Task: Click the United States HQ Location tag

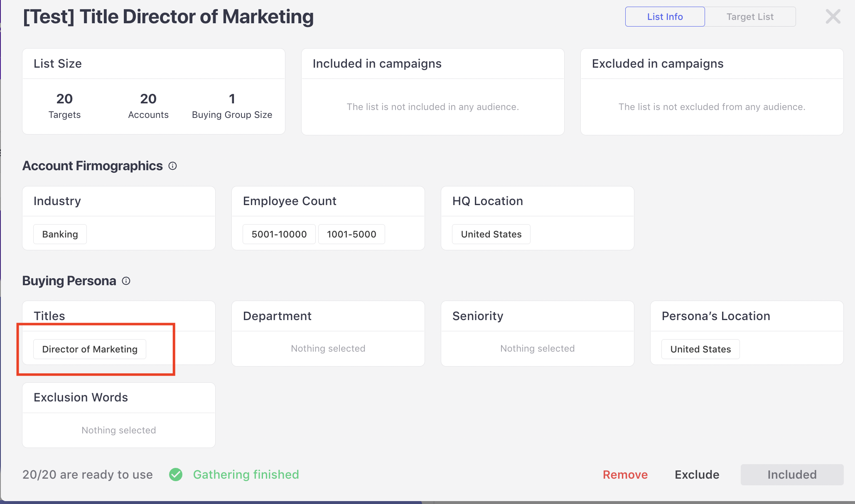Action: click(x=491, y=234)
